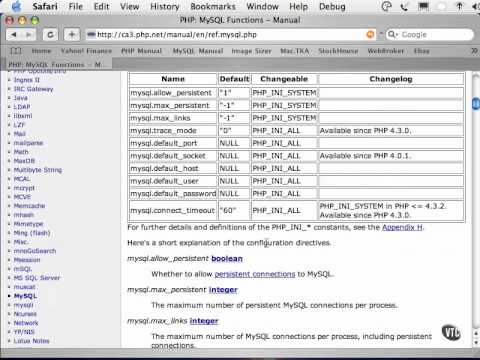This screenshot has width=480, height=360.
Task: Open IRC Gateway in the sidebar
Action: [x=33, y=89]
